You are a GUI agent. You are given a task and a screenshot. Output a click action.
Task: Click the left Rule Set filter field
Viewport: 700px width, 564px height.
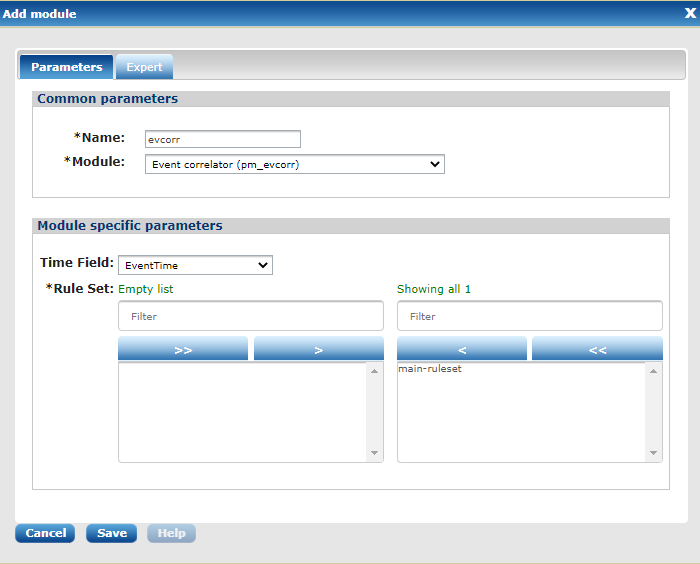click(x=251, y=316)
